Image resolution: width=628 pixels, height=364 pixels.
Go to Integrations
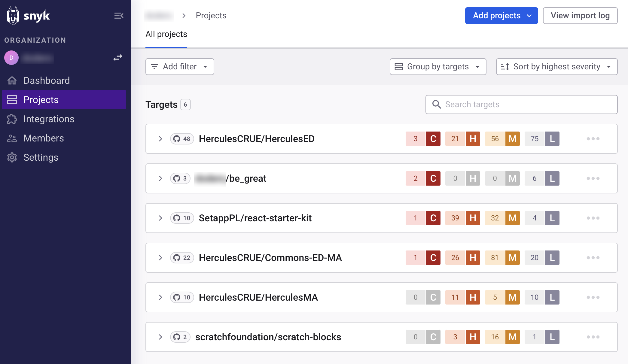[64, 119]
